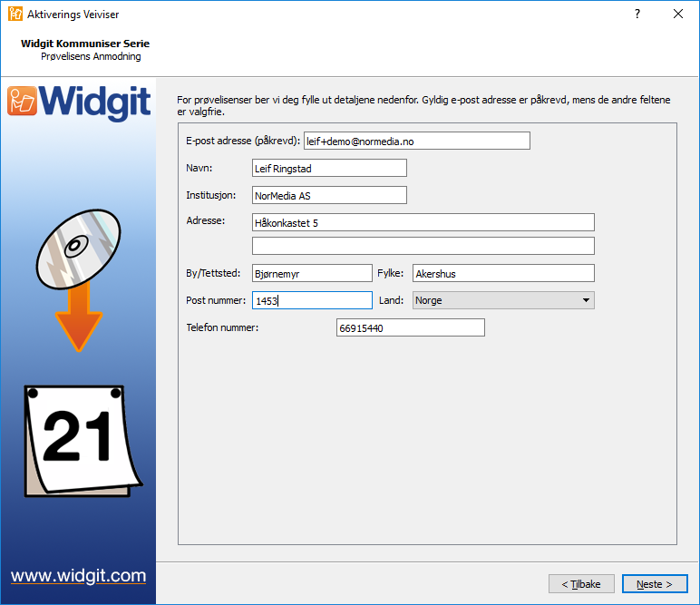Click the Telefon nummer field

410,327
